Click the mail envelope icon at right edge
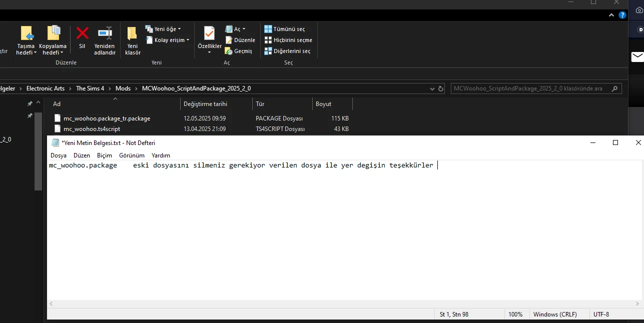Image resolution: width=644 pixels, height=323 pixels. 637,56
